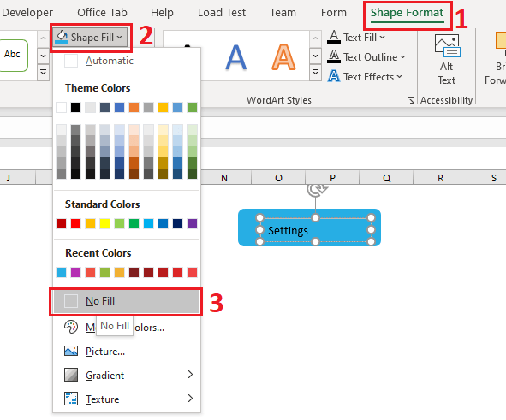506x420 pixels.
Task: Show next row of WordArt styles
Action: [x=315, y=56]
